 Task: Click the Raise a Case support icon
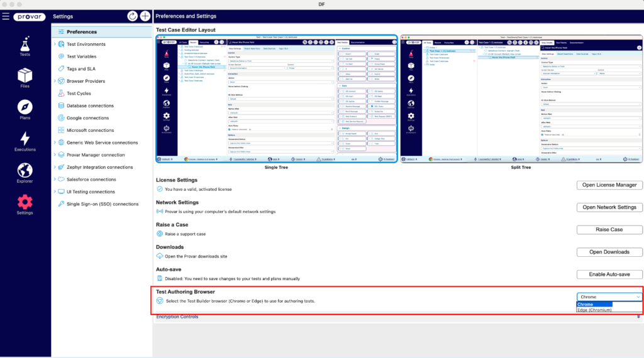click(x=160, y=234)
